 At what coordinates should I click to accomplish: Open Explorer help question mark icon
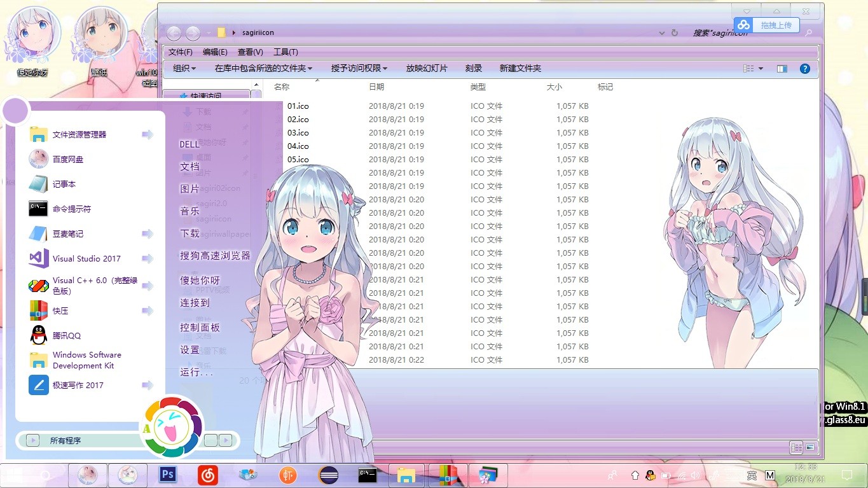point(804,69)
